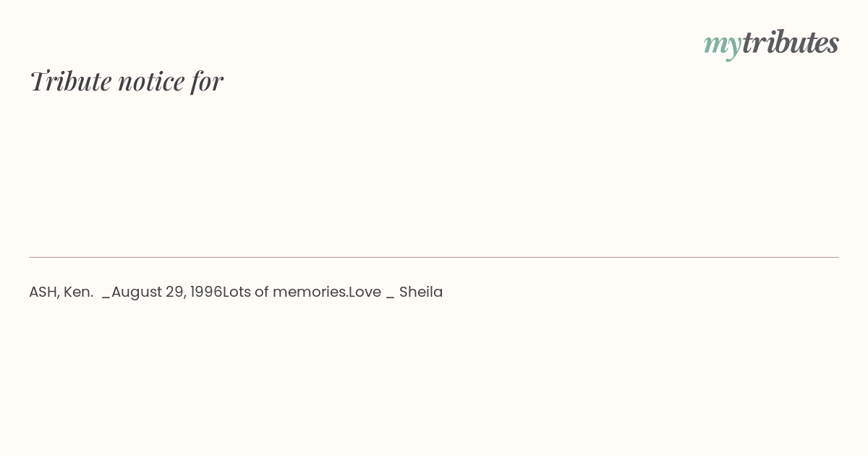Click the word "Love" in sign-off
Screen dimensions: 868x456
(365, 292)
